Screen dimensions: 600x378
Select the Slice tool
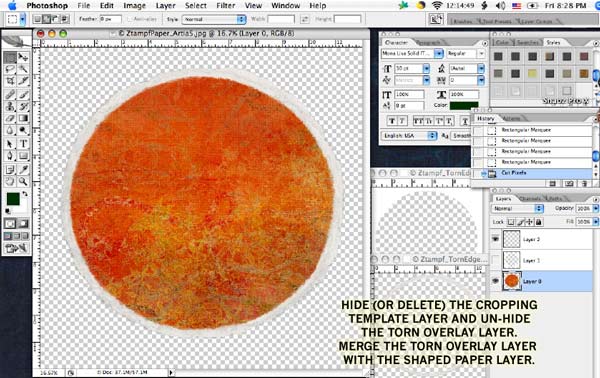tap(23, 81)
